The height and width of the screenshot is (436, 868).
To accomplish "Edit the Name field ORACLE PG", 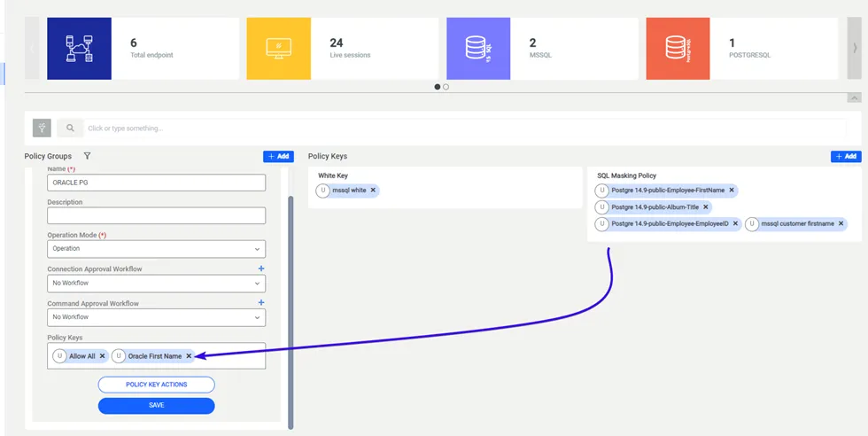I will pos(156,183).
